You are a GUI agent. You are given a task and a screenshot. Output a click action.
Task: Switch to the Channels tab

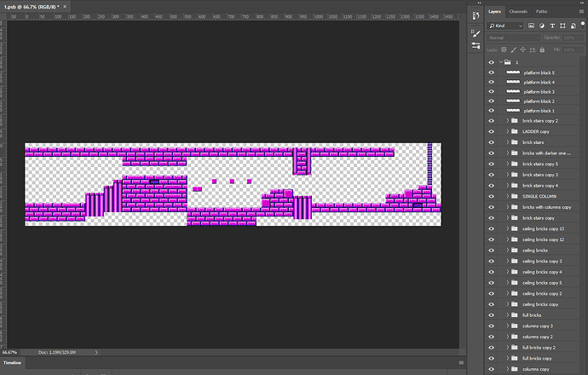coord(518,12)
